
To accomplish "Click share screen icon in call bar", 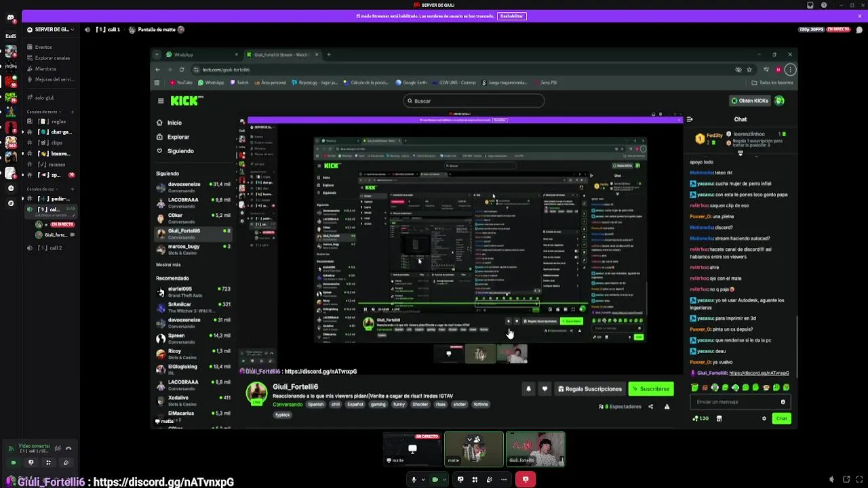I will [460, 479].
